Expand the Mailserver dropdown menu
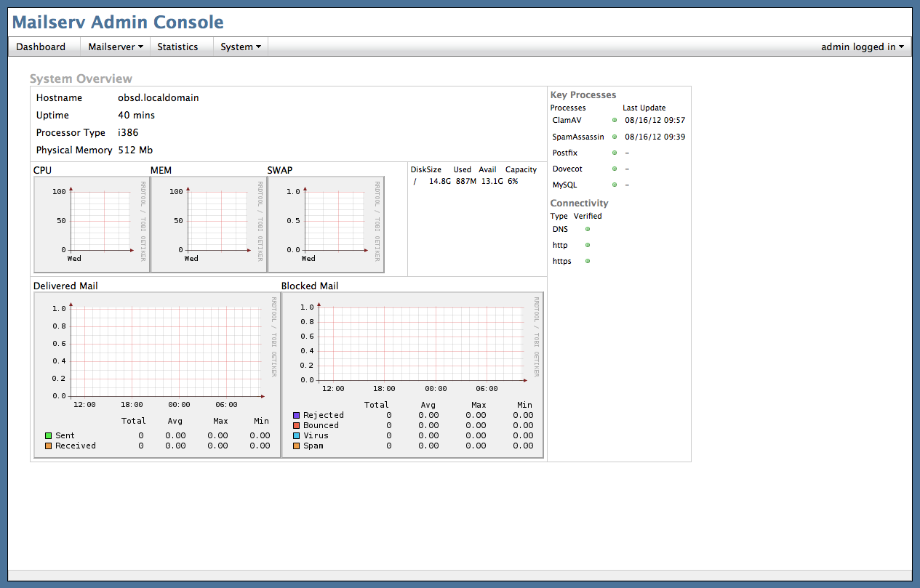The width and height of the screenshot is (920, 588). [116, 47]
